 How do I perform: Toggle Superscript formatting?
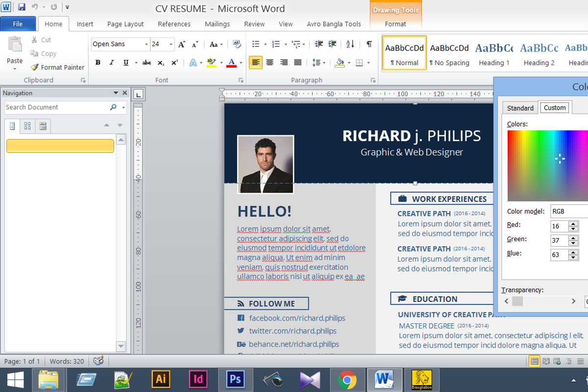pos(174,63)
